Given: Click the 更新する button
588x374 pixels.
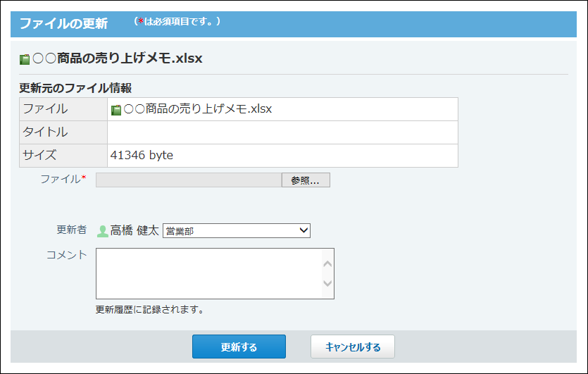Looking at the screenshot, I should pyautogui.click(x=239, y=347).
